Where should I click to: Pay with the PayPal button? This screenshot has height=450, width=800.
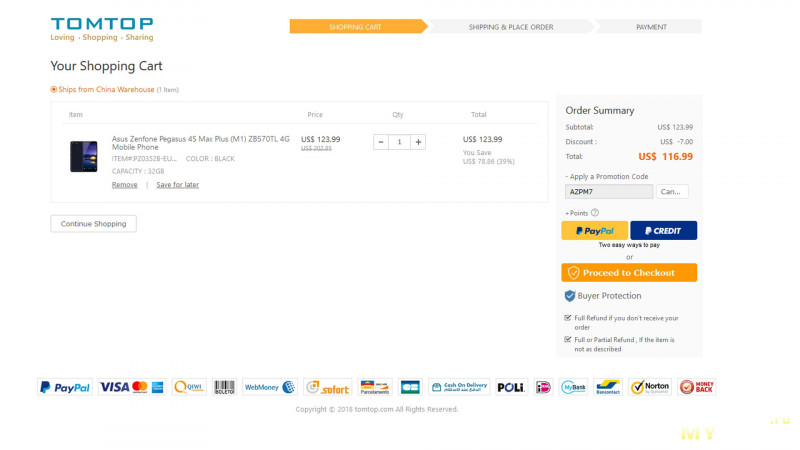point(594,231)
